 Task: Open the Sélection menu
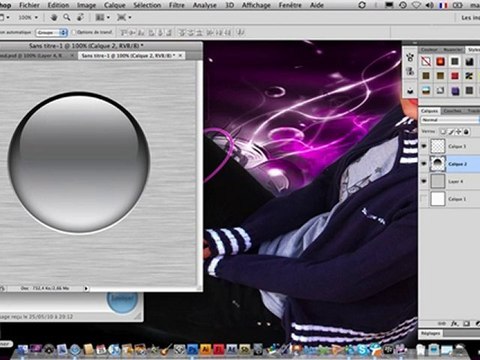(x=147, y=5)
